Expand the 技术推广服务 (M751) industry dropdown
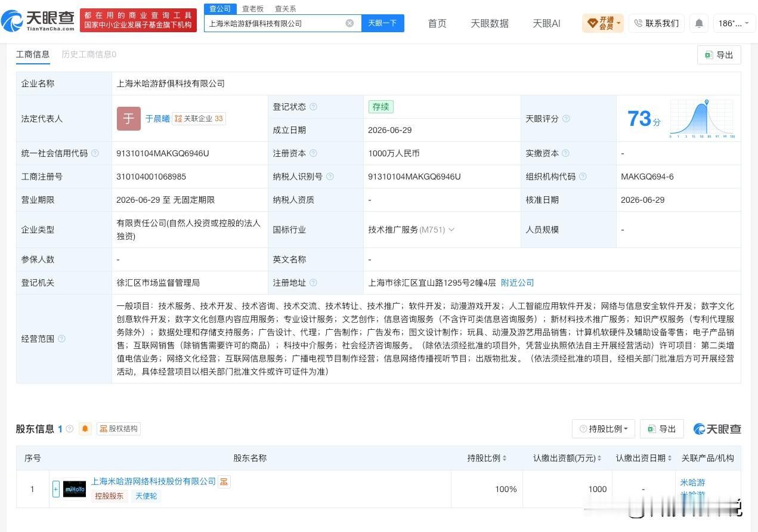Viewport: 758px width, 532px height. (451, 230)
